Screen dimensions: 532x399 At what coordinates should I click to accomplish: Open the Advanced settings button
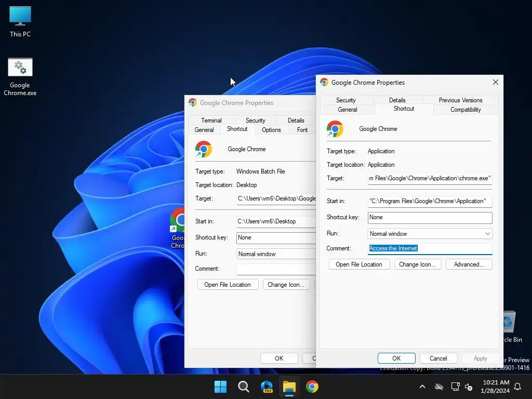pos(469,264)
